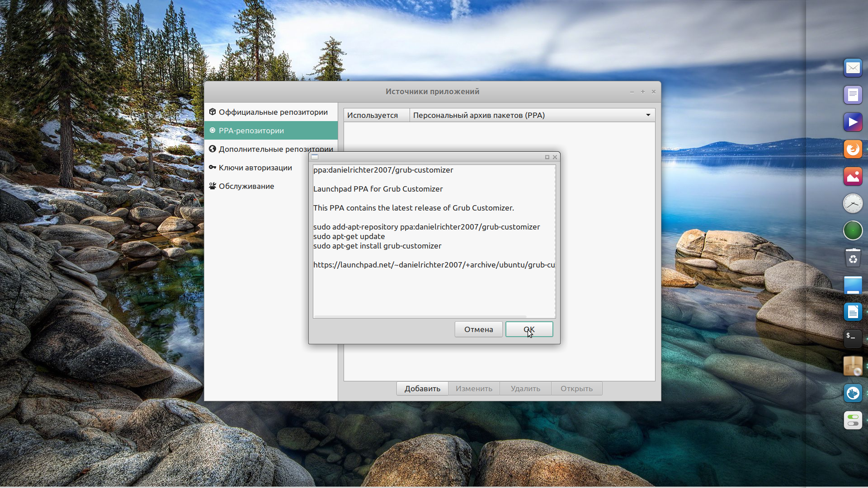Open Official repositories section in the sidebar

pos(273,112)
